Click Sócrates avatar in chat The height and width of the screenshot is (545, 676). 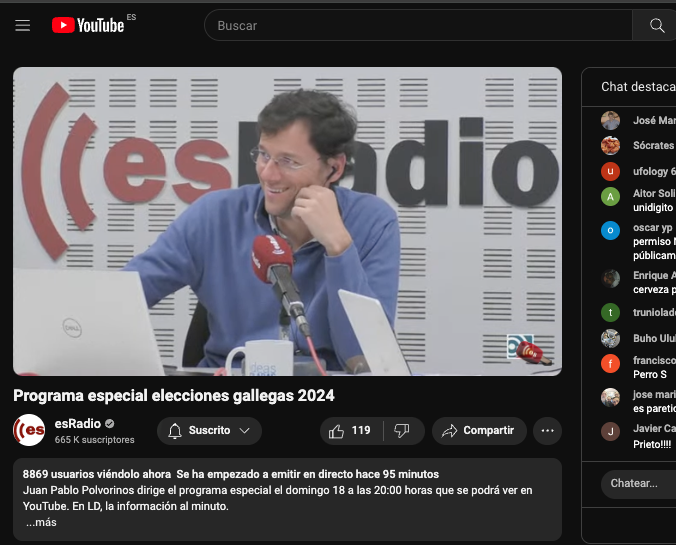click(x=610, y=146)
